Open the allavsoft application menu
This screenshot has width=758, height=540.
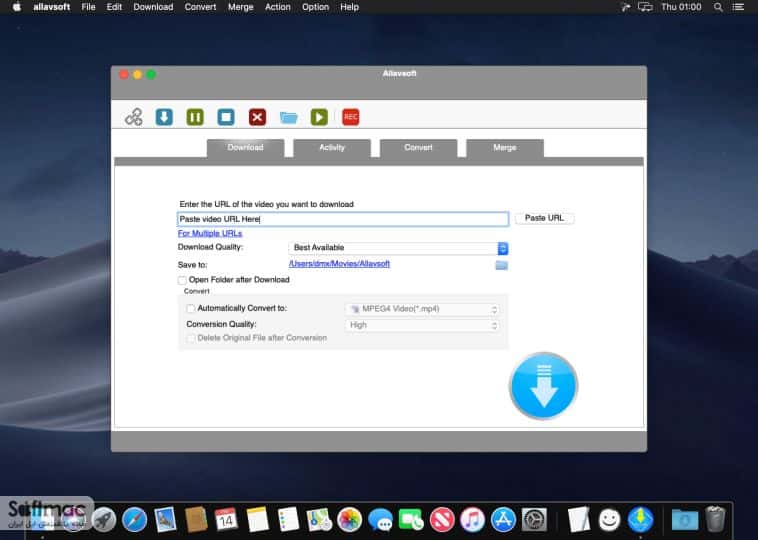point(52,7)
